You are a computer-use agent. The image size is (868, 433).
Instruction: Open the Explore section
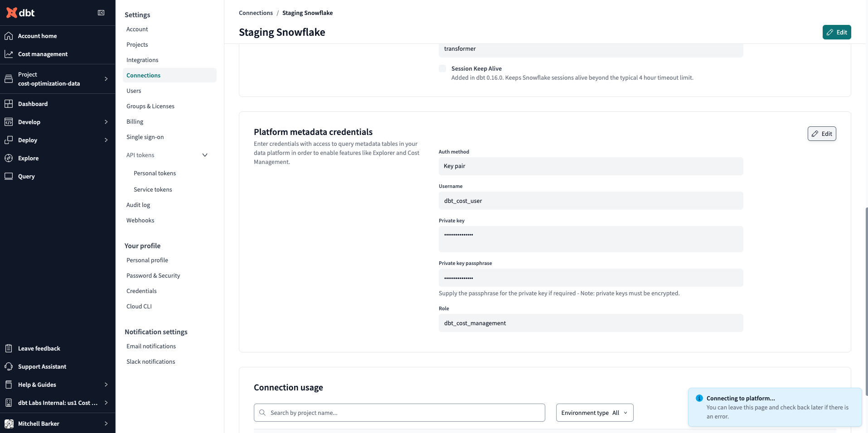click(x=28, y=158)
